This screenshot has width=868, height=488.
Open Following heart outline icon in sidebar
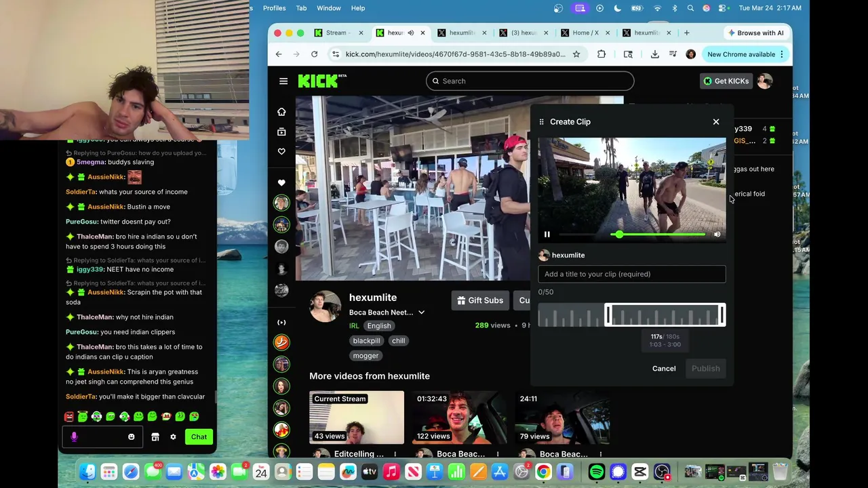(x=281, y=151)
